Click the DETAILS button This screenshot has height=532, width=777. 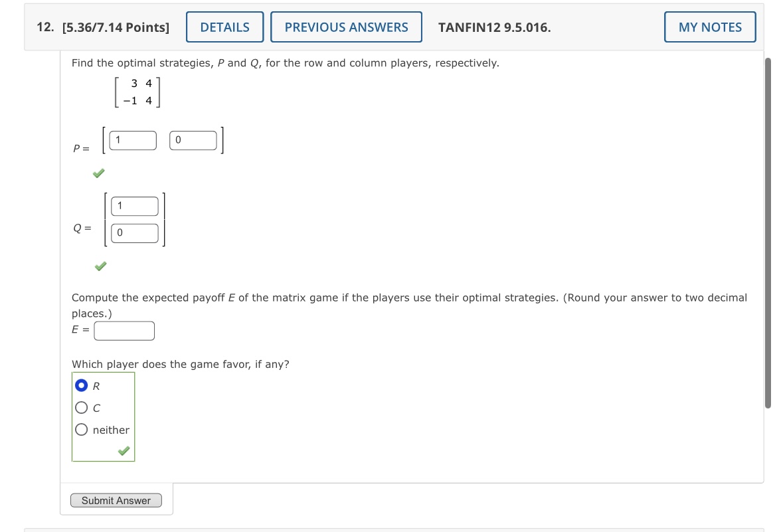(224, 27)
